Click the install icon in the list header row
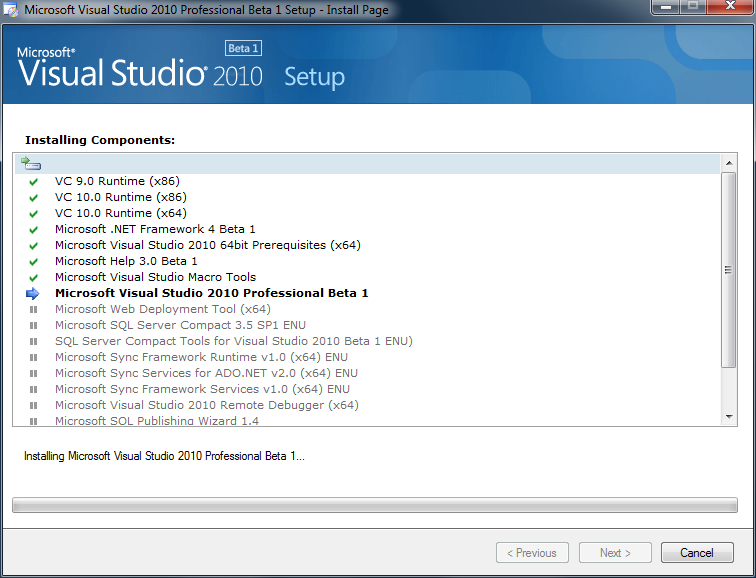The width and height of the screenshot is (756, 578). pyautogui.click(x=31, y=163)
